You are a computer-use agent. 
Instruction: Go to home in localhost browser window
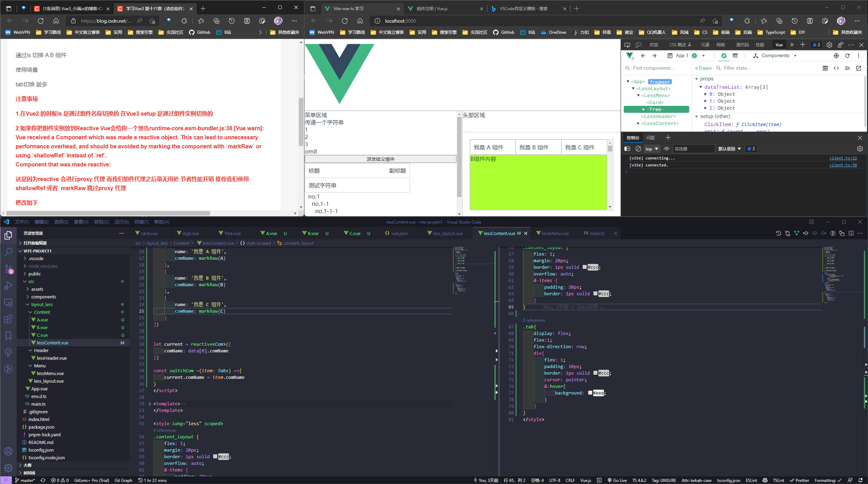[360, 21]
